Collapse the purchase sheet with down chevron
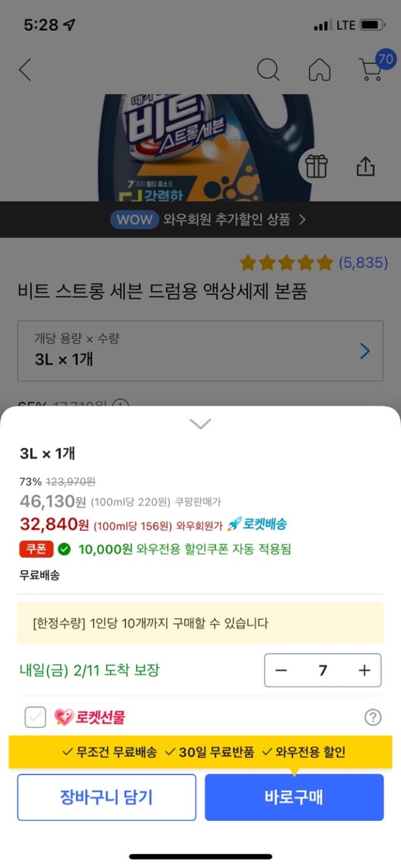The image size is (401, 868). click(x=200, y=424)
